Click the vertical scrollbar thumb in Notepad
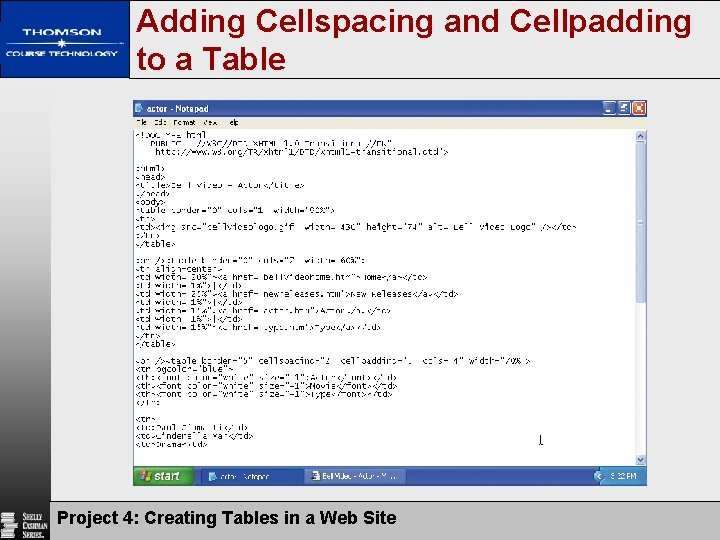Image resolution: width=720 pixels, height=540 pixels. click(x=641, y=222)
